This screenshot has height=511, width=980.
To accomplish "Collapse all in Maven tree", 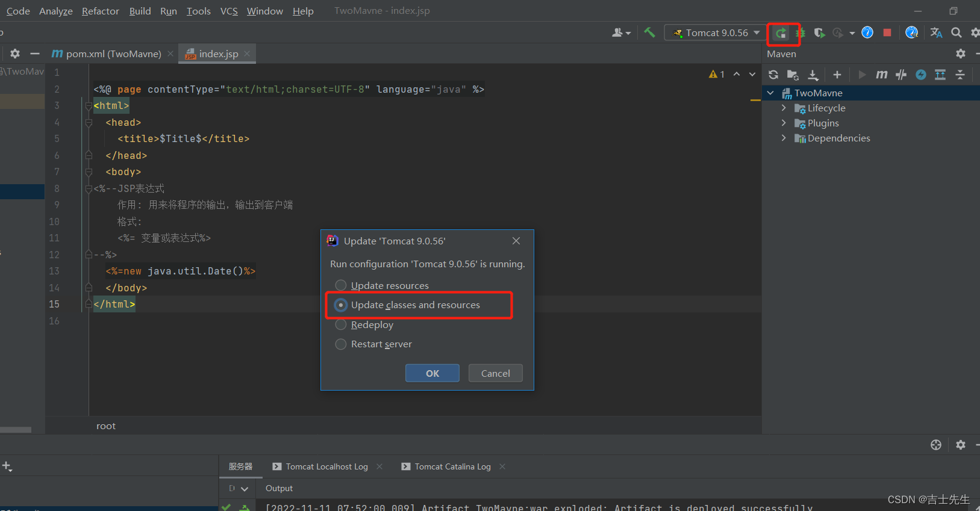I will (x=960, y=75).
